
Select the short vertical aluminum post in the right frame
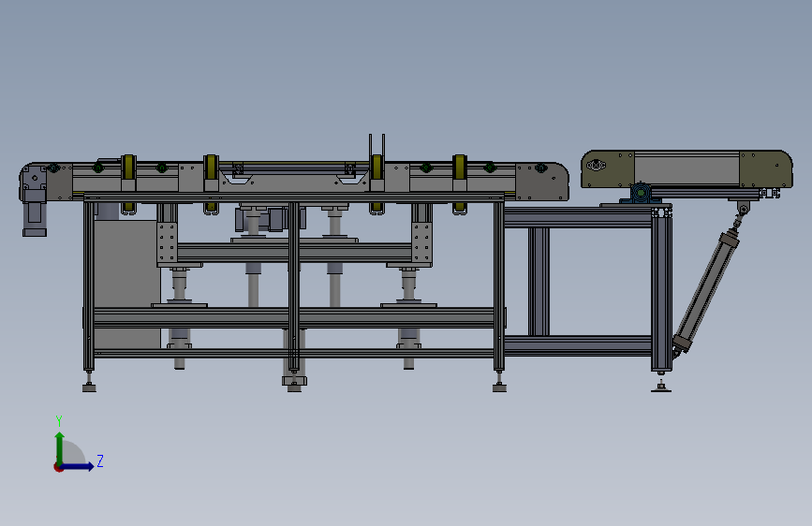point(539,281)
